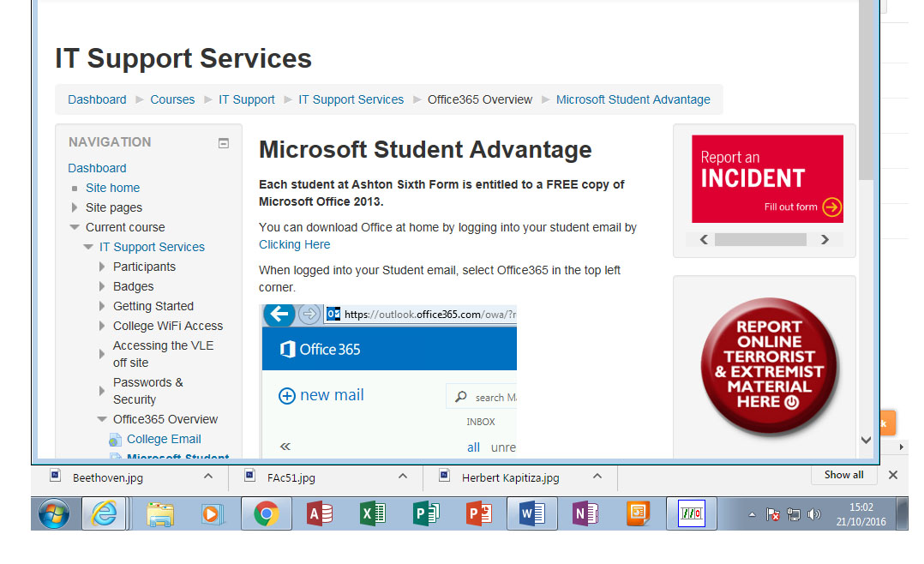Viewport: 924px width, 564px height.
Task: Click next arrow under incident banner
Action: (x=825, y=239)
